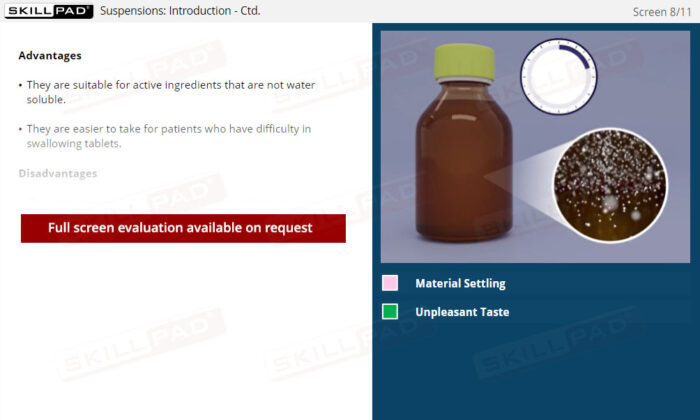Screen dimensions: 700x420
Task: Click the SkillPad logo
Action: (49, 11)
